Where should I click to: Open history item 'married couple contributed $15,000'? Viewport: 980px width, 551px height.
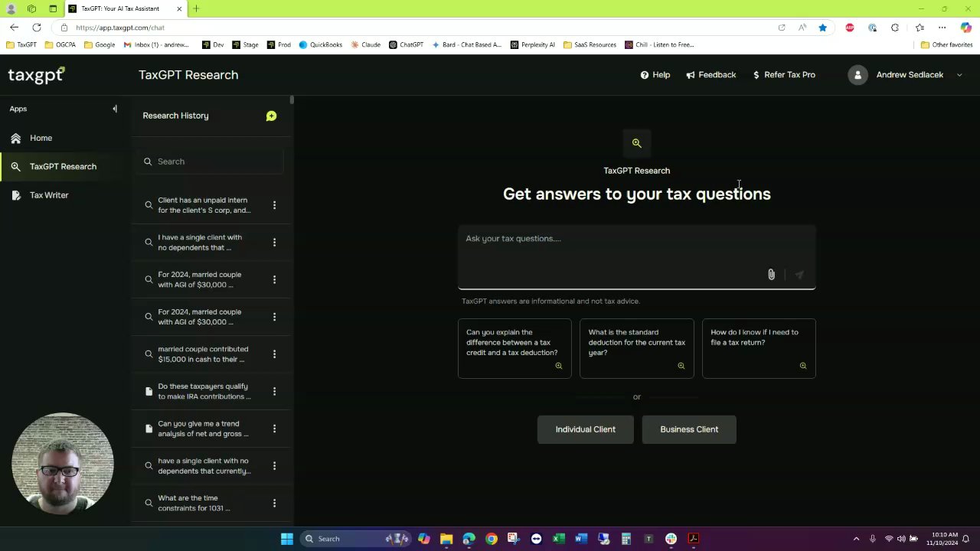coord(203,354)
